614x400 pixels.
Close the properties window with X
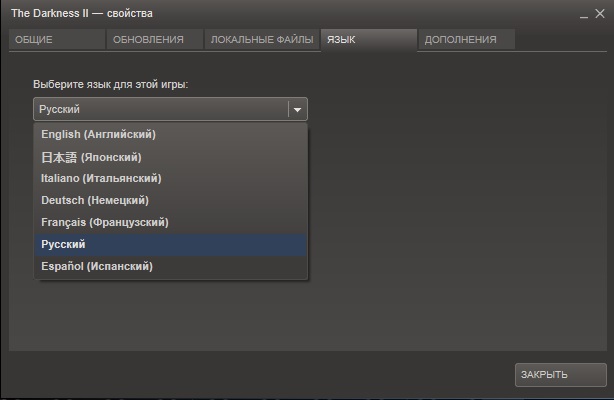point(600,14)
